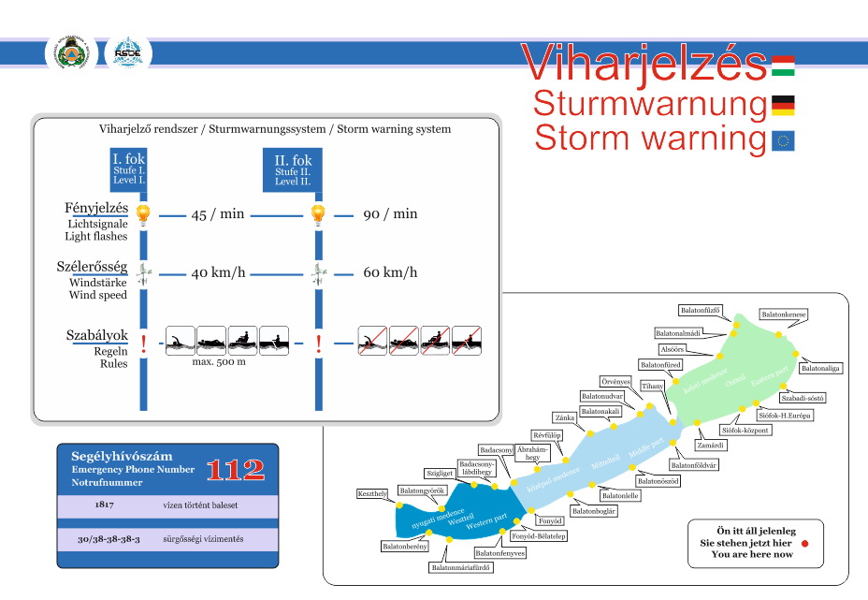This screenshot has width=868, height=600.
Task: Click the Keszthely label on the map
Action: 372,493
